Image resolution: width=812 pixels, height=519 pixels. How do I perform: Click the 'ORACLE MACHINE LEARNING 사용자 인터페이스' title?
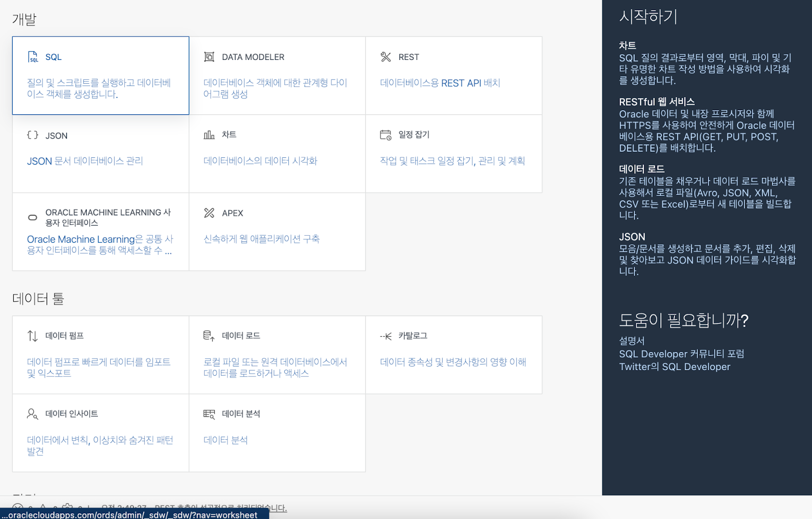tap(108, 217)
